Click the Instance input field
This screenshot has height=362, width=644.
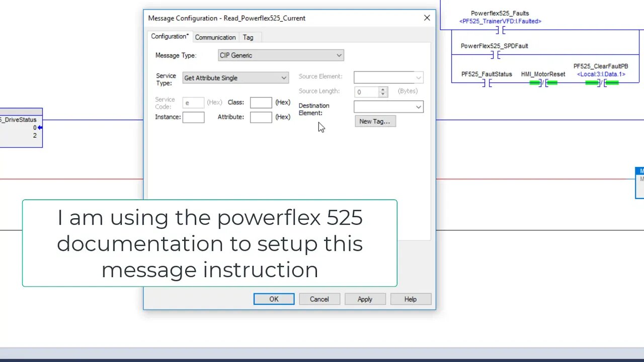click(193, 117)
